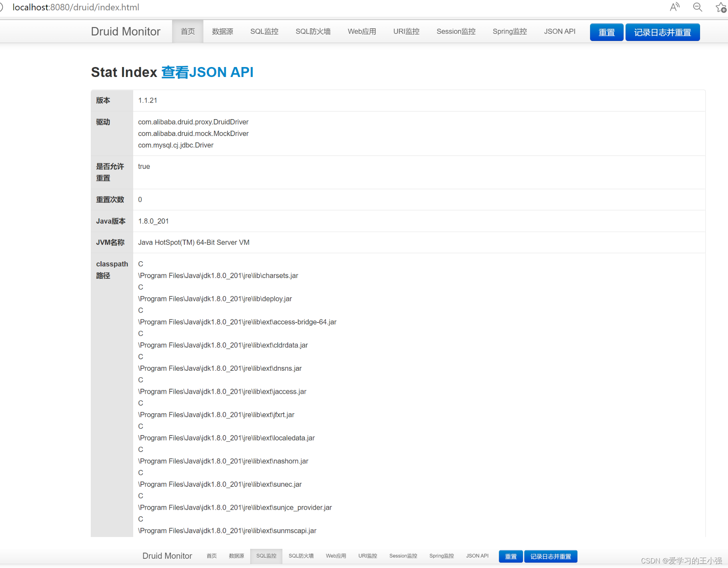
Task: Click 记录日志并重置 button in bottom navbar
Action: coord(551,556)
